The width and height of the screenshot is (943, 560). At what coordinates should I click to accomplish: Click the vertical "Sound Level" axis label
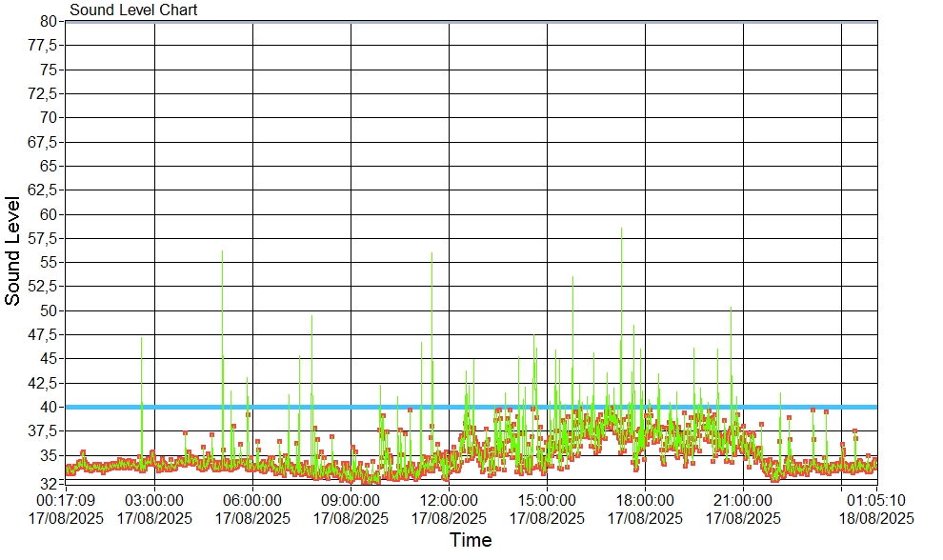13,250
